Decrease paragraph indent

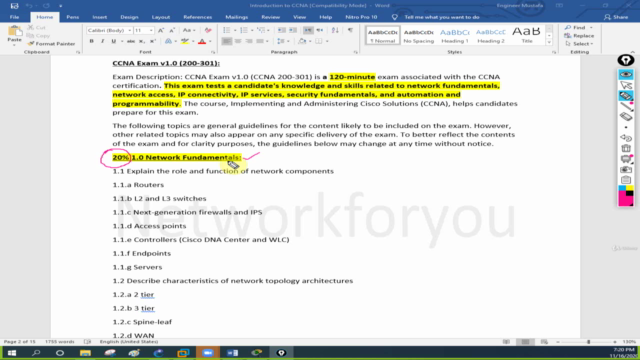click(282, 30)
